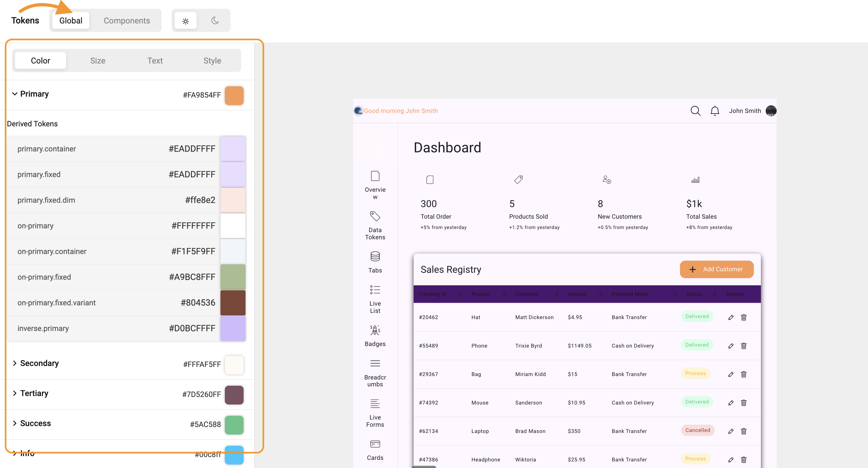The image size is (868, 468).
Task: Open the Badges rocket sidebar icon
Action: [x=375, y=330]
